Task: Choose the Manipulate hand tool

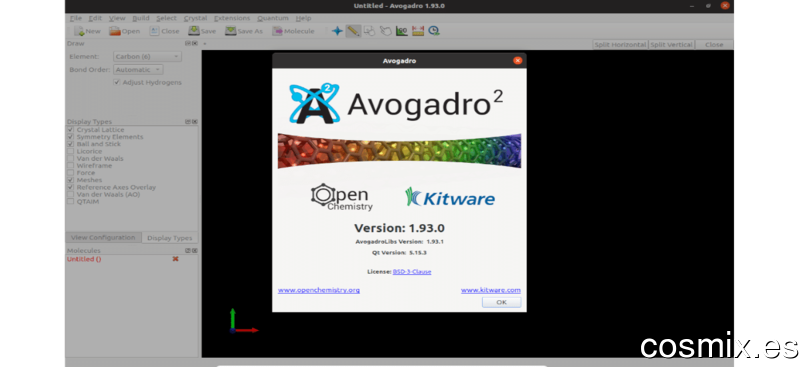Action: pyautogui.click(x=386, y=31)
